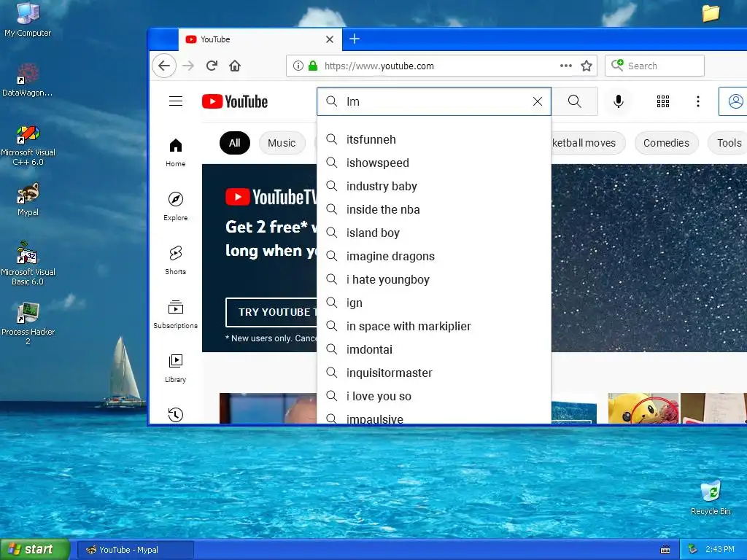Click the green padlock security icon
The height and width of the screenshot is (560, 747).
tap(313, 66)
